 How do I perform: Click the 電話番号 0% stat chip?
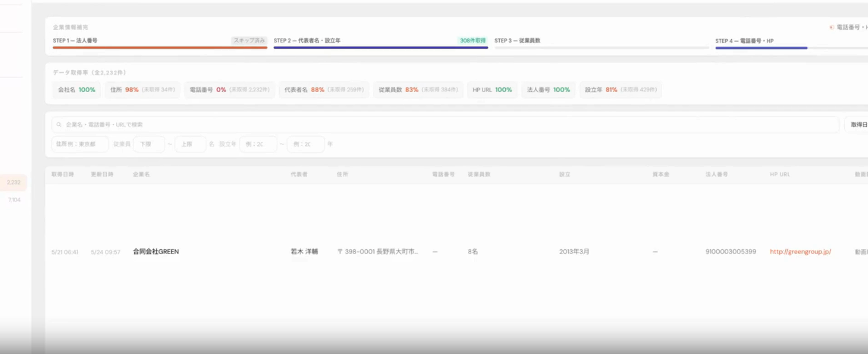tap(230, 90)
